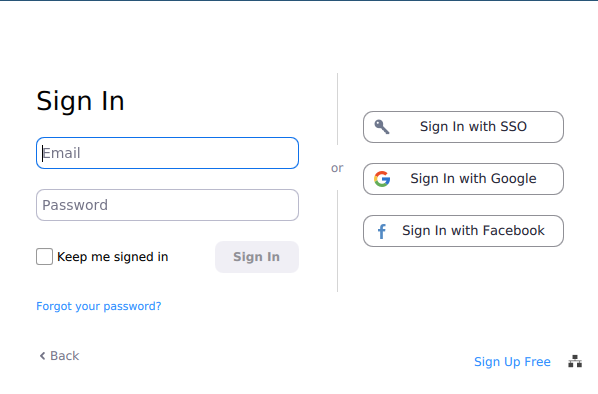Click the Keep me signed in label
This screenshot has width=598, height=394.
click(113, 257)
